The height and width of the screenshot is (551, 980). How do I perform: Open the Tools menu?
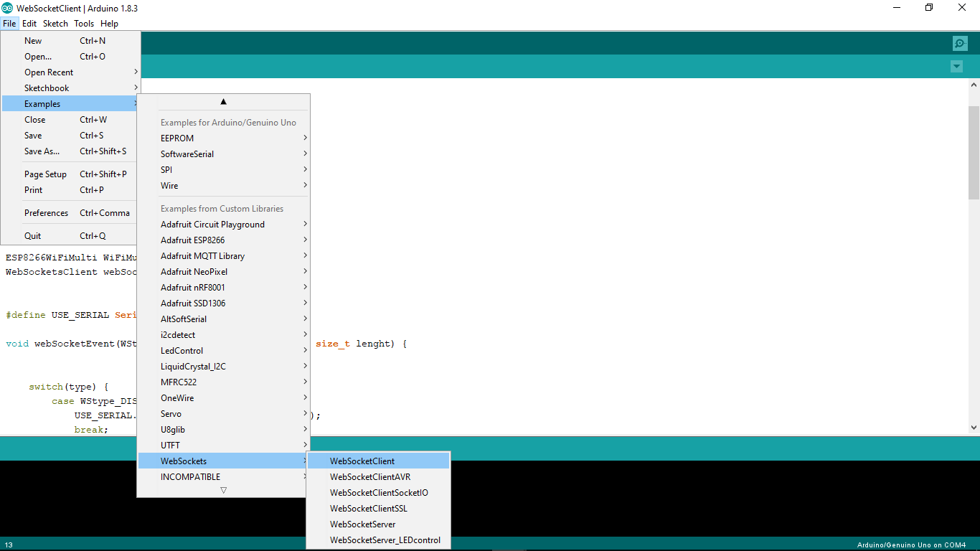[x=83, y=23]
